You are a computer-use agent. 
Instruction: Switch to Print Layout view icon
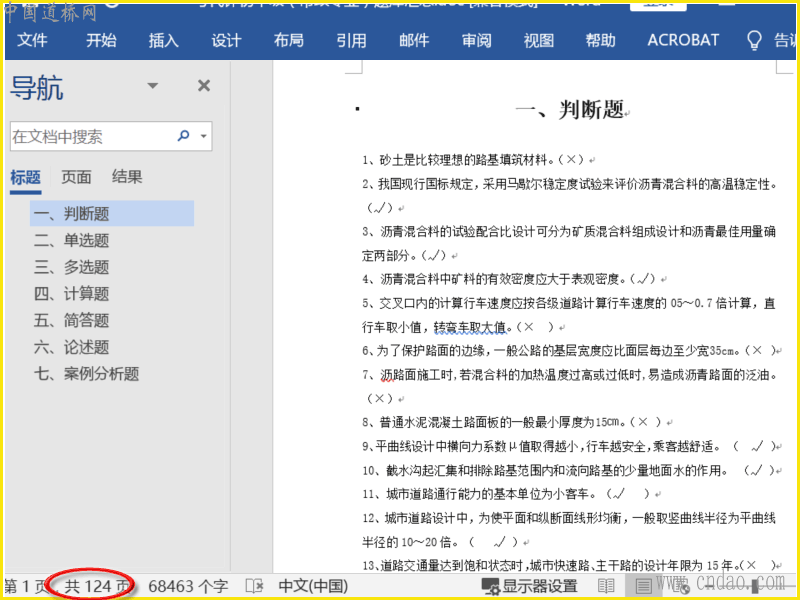[643, 586]
